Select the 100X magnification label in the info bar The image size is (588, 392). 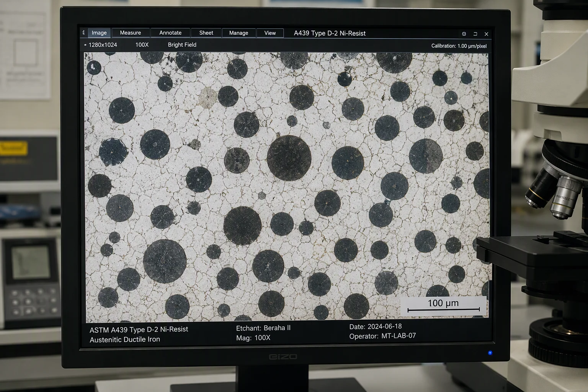142,45
